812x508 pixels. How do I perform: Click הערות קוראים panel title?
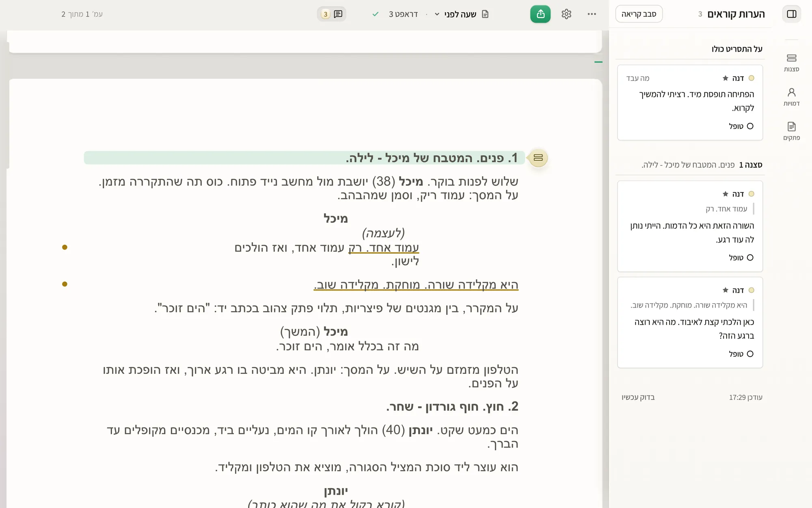(x=736, y=14)
